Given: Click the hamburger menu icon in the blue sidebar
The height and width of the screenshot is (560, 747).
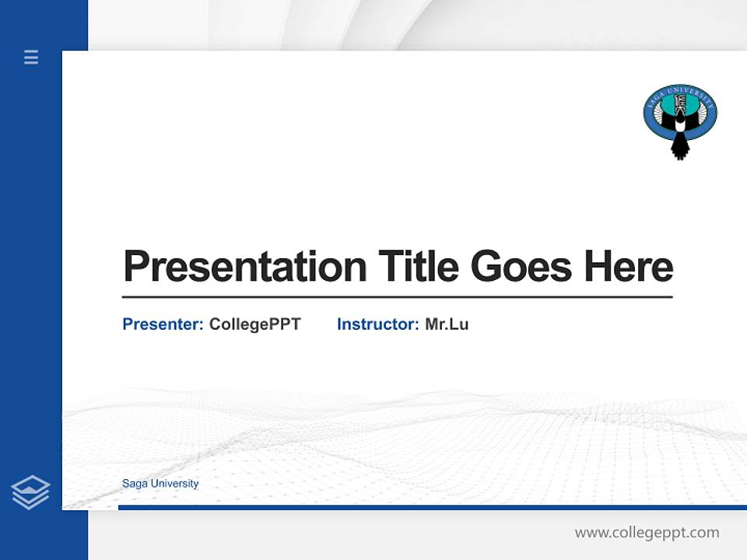Looking at the screenshot, I should 31,57.
